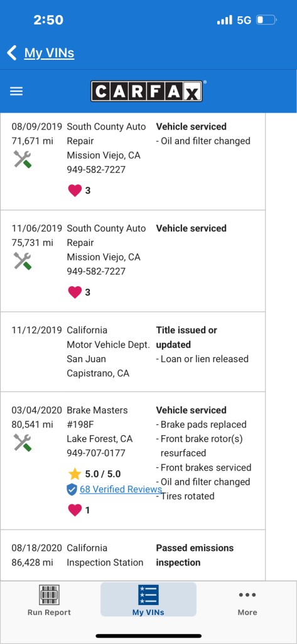The width and height of the screenshot is (297, 644).
Task: Tap wrench icon for Brake Masters service
Action: point(22,443)
